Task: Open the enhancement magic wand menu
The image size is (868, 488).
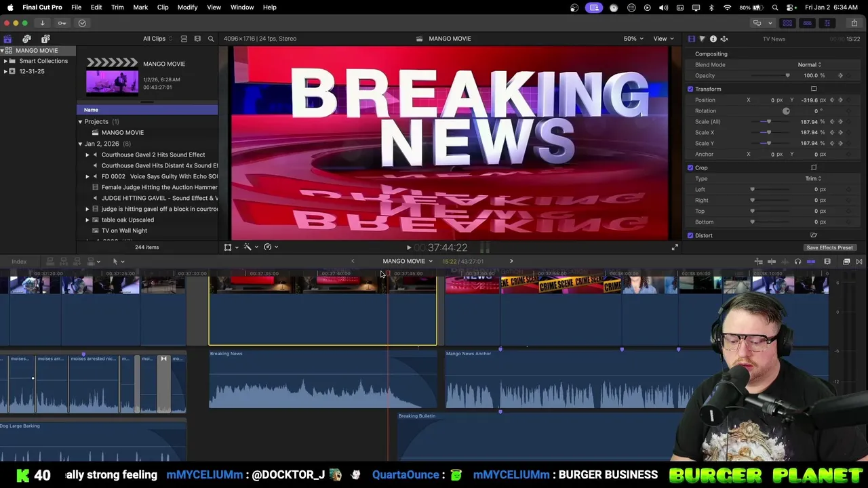Action: tap(250, 247)
